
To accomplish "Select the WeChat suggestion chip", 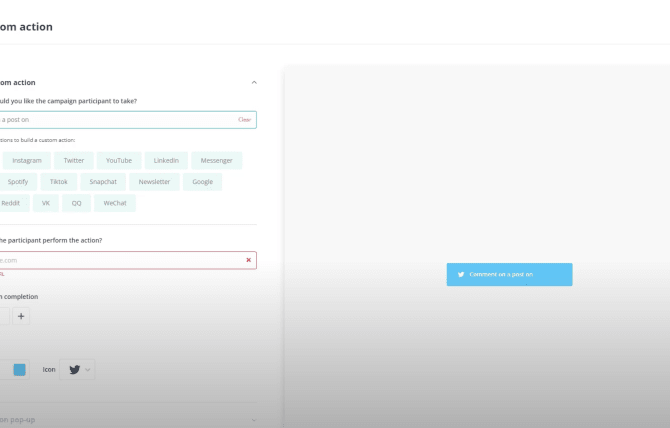I will [x=115, y=203].
